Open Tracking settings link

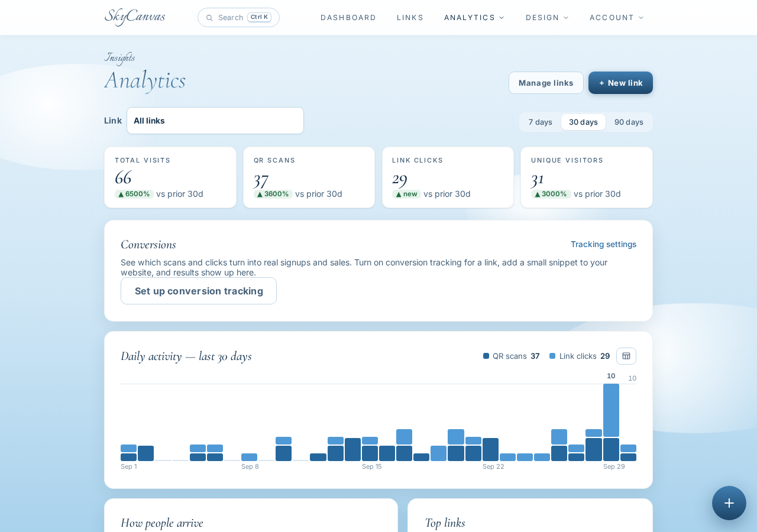click(x=603, y=244)
